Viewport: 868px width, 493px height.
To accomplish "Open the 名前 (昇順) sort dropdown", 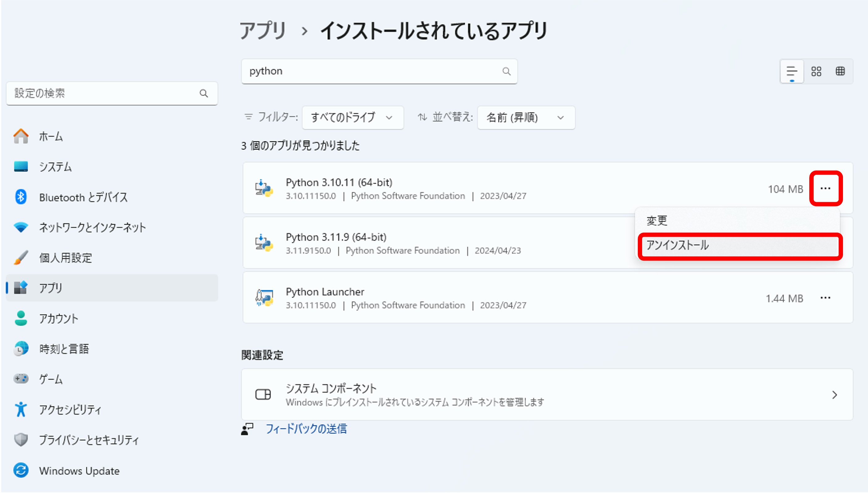I will click(x=526, y=117).
